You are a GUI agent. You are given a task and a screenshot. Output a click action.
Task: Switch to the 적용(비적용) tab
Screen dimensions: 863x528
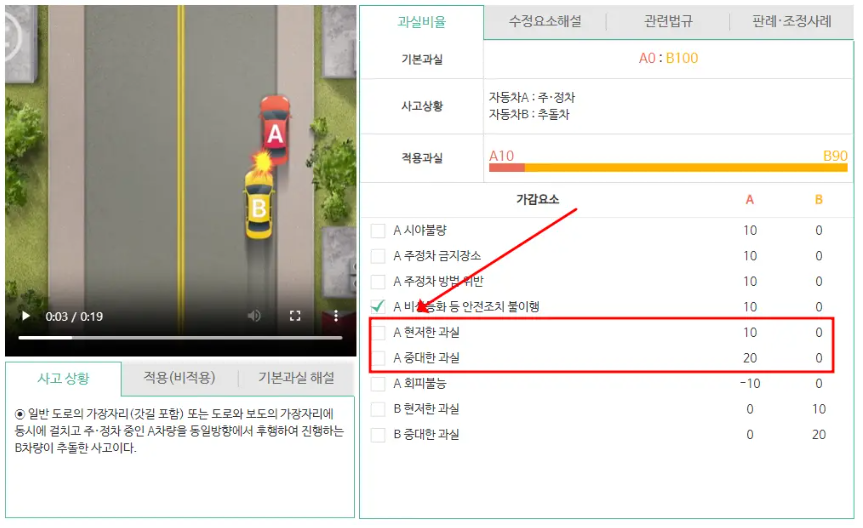(179, 378)
